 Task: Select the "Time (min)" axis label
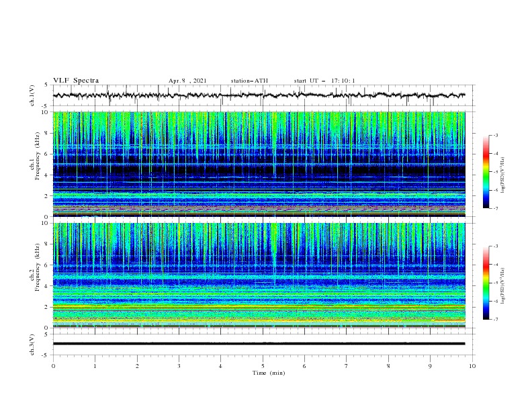(269, 373)
